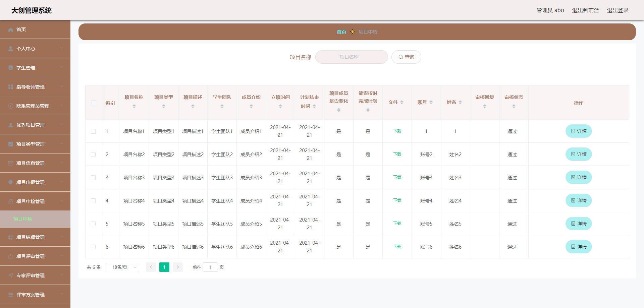Click 退出到前台 link
Image resolution: width=644 pixels, height=308 pixels.
coord(585,10)
